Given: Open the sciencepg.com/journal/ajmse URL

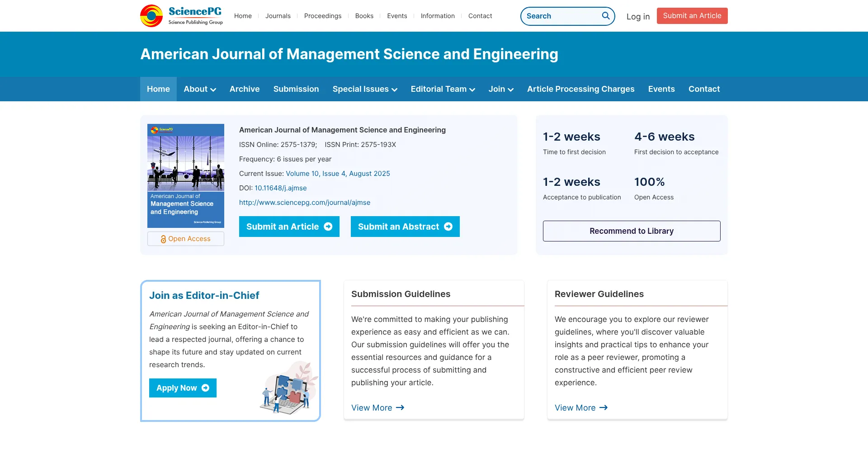Looking at the screenshot, I should coord(305,203).
